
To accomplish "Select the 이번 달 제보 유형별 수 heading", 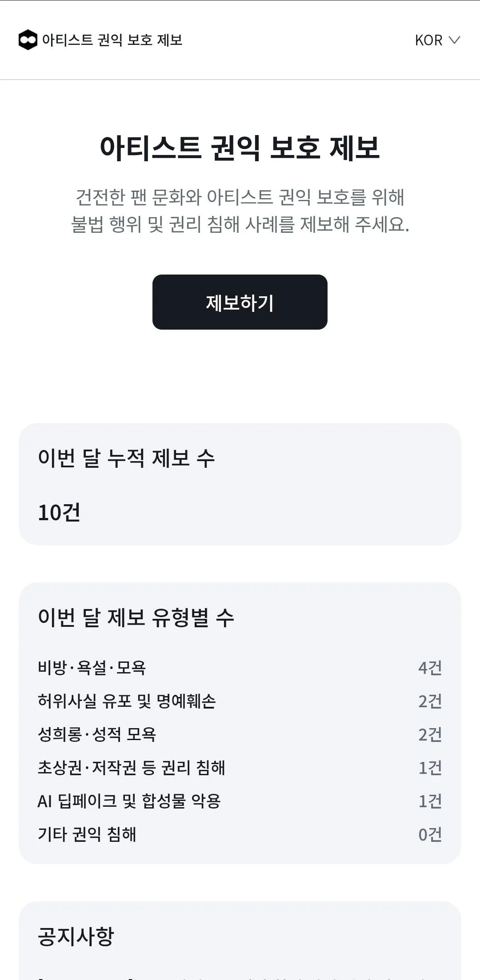I will pos(136,617).
